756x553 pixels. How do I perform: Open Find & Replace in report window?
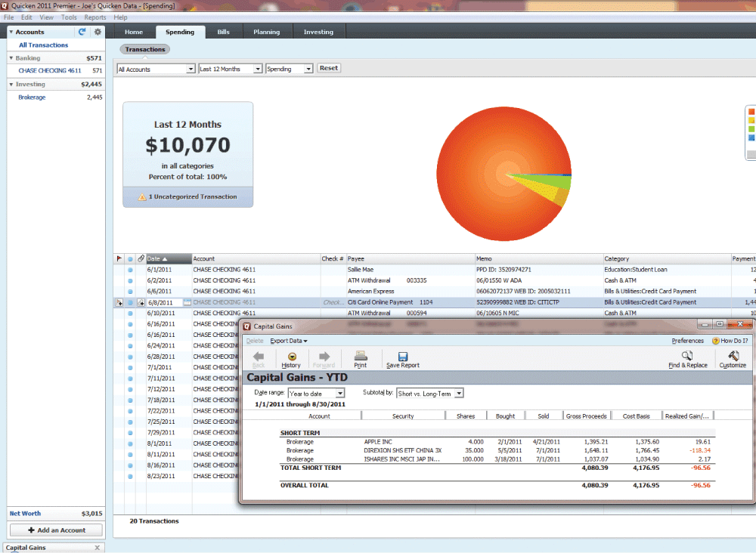coord(687,360)
